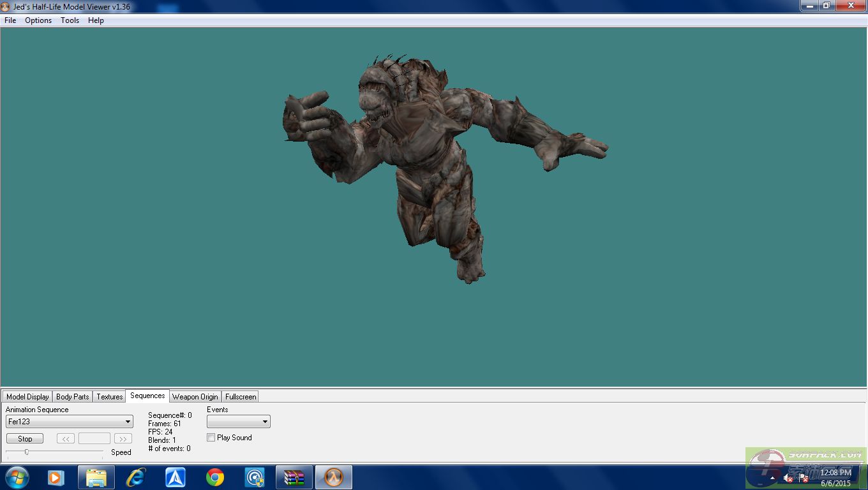Click the Frames: 61 info text
This screenshot has height=490, width=868.
coord(165,424)
